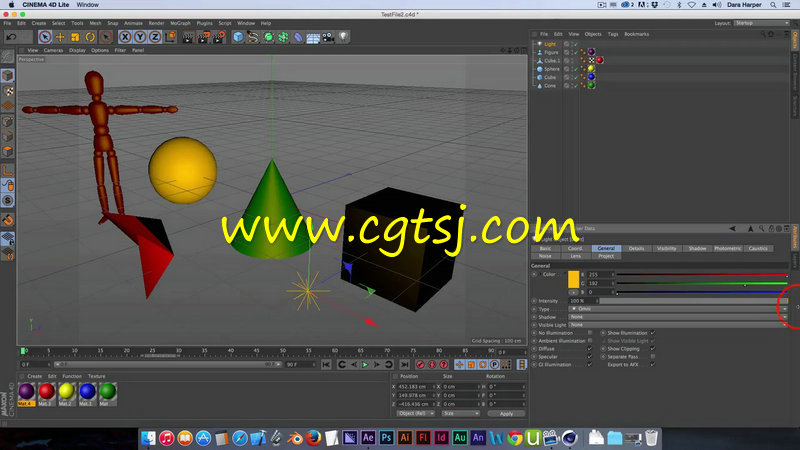
Task: Open the Shadow dropdown
Action: click(678, 317)
